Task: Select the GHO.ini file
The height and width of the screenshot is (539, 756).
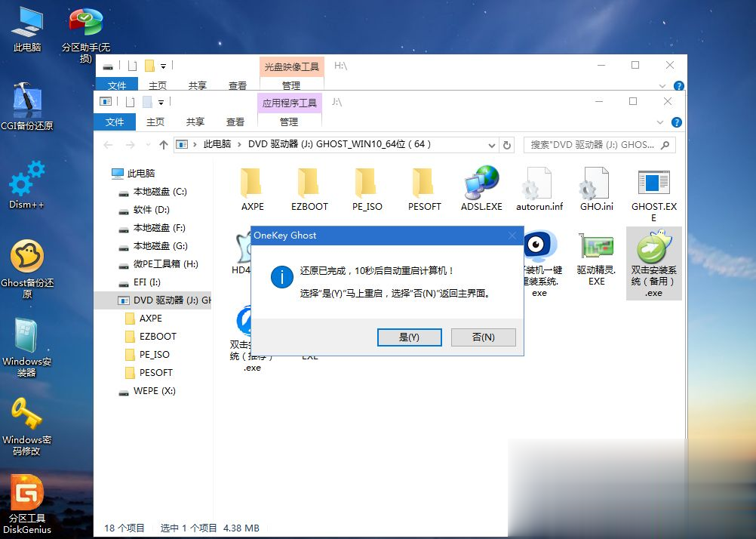Action: (x=596, y=189)
